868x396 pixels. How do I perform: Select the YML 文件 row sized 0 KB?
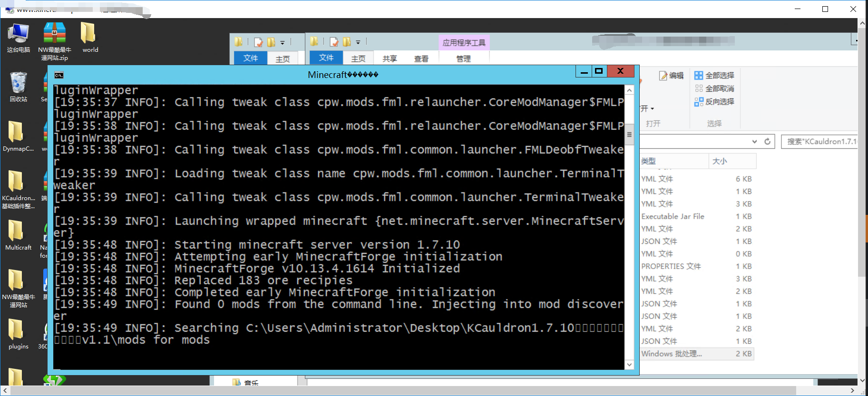[x=697, y=254]
